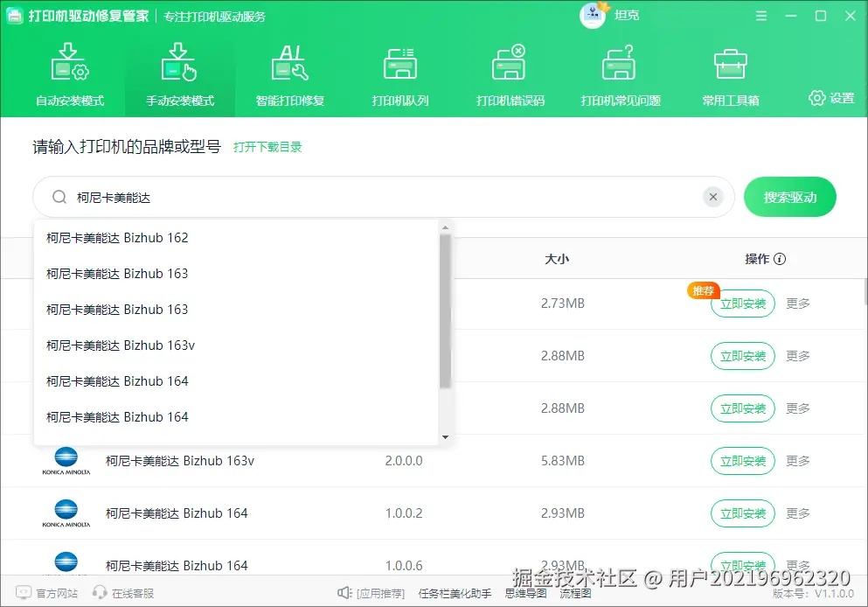Click 立即安装 for Bizhub 164 version 1.0.0.2
Image resolution: width=868 pixels, height=607 pixels.
point(742,513)
